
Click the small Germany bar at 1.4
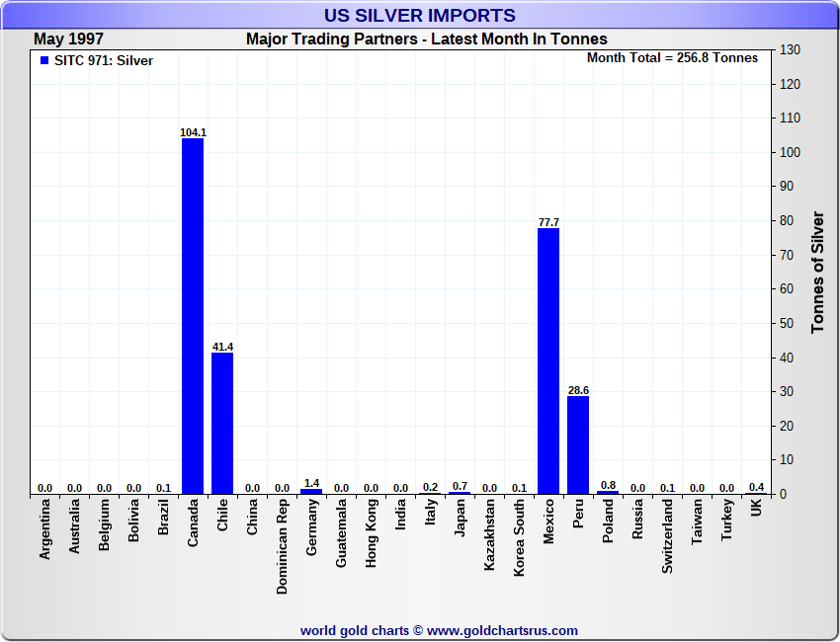click(311, 491)
